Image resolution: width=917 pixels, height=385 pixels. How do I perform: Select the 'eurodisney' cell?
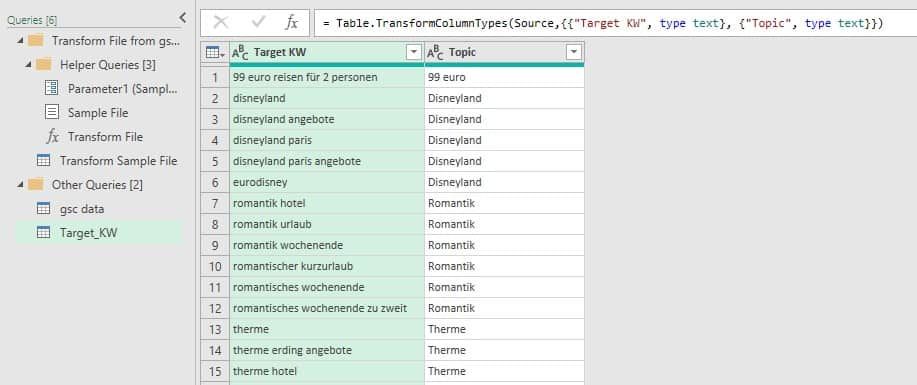(327, 182)
